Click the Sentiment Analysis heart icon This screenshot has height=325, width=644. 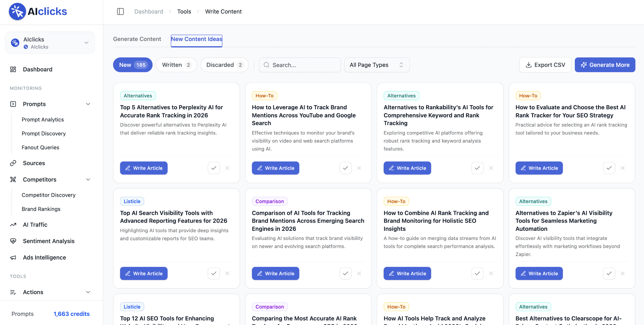pyautogui.click(x=13, y=241)
